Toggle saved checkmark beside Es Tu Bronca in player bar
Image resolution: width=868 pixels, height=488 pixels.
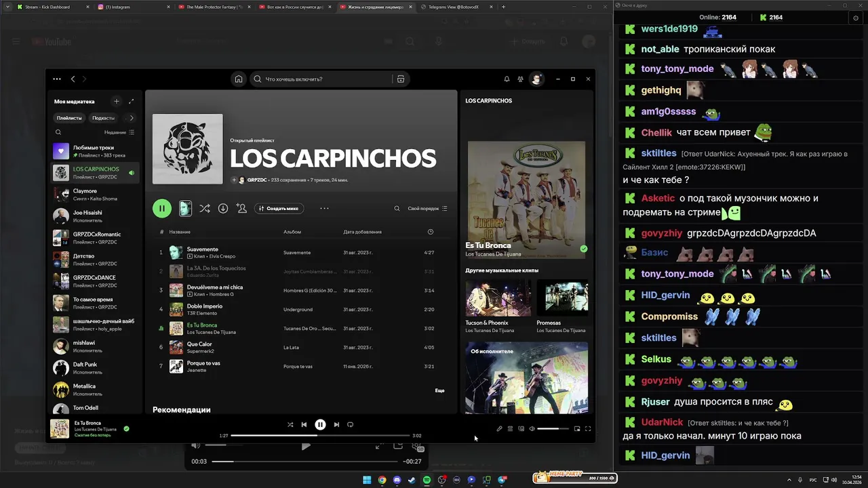(126, 428)
